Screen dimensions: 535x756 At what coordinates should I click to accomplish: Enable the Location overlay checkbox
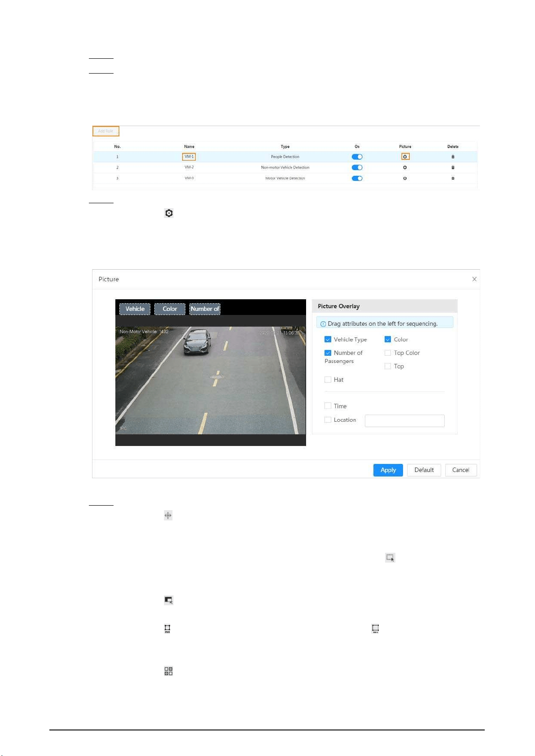[x=328, y=420]
